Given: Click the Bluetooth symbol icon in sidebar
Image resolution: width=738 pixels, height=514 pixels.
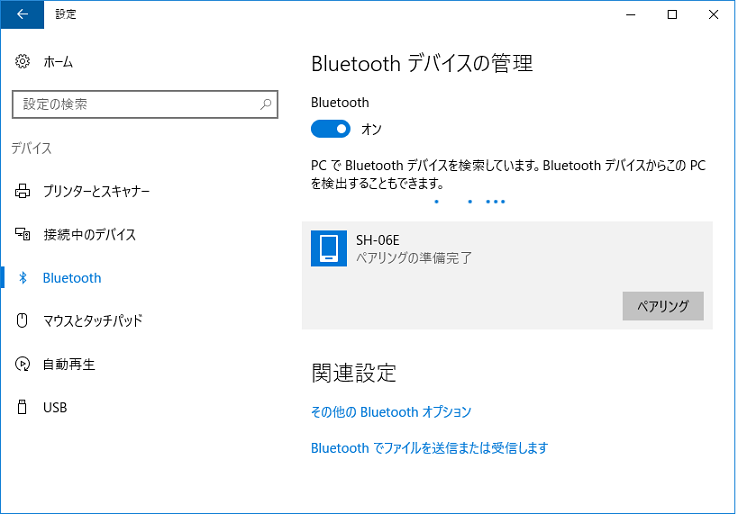Looking at the screenshot, I should tap(22, 278).
